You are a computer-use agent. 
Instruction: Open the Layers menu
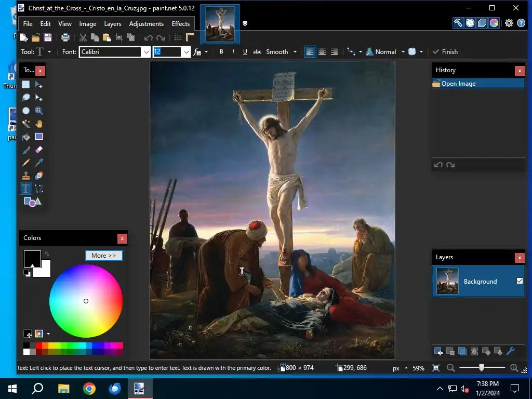click(113, 24)
